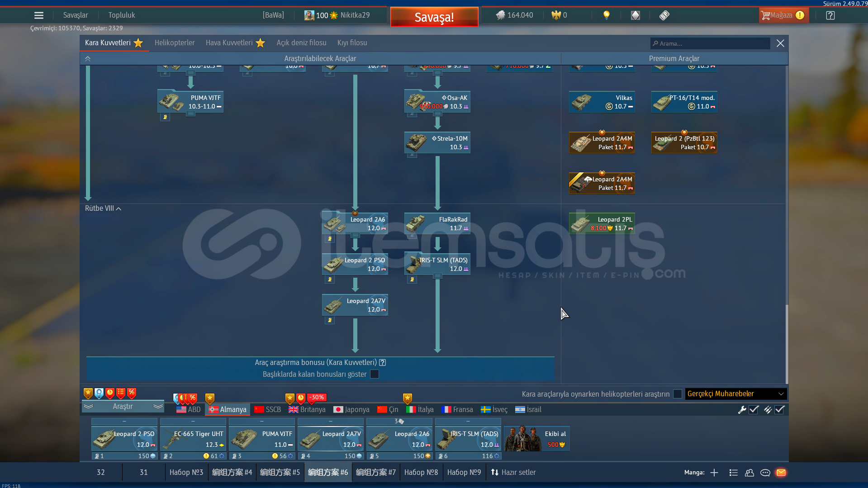Click the Arama search field
The image size is (868, 488).
710,43
